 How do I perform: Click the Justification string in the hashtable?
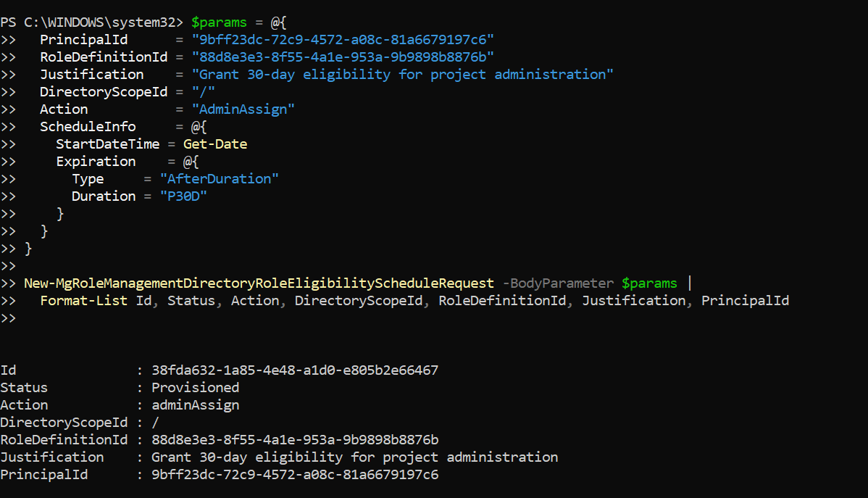point(402,74)
